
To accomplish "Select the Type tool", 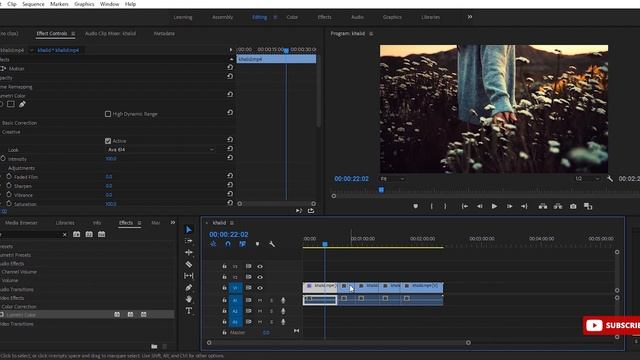I will [x=189, y=311].
